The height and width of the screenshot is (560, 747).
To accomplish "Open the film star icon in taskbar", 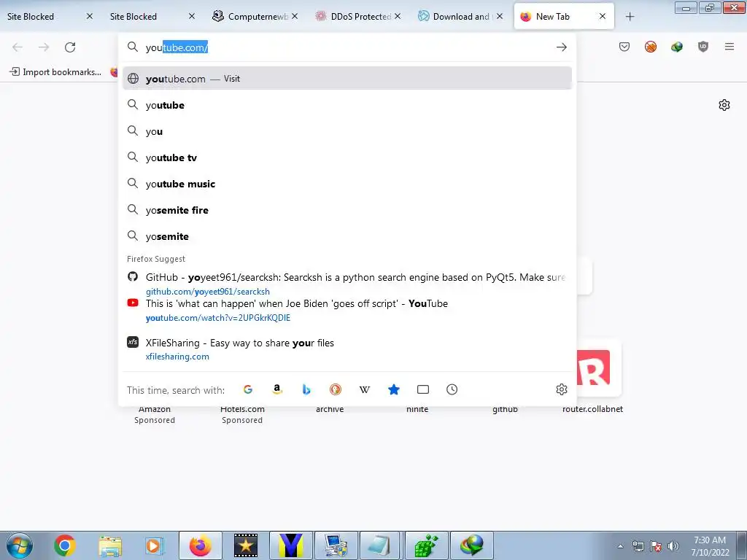I will click(x=246, y=545).
